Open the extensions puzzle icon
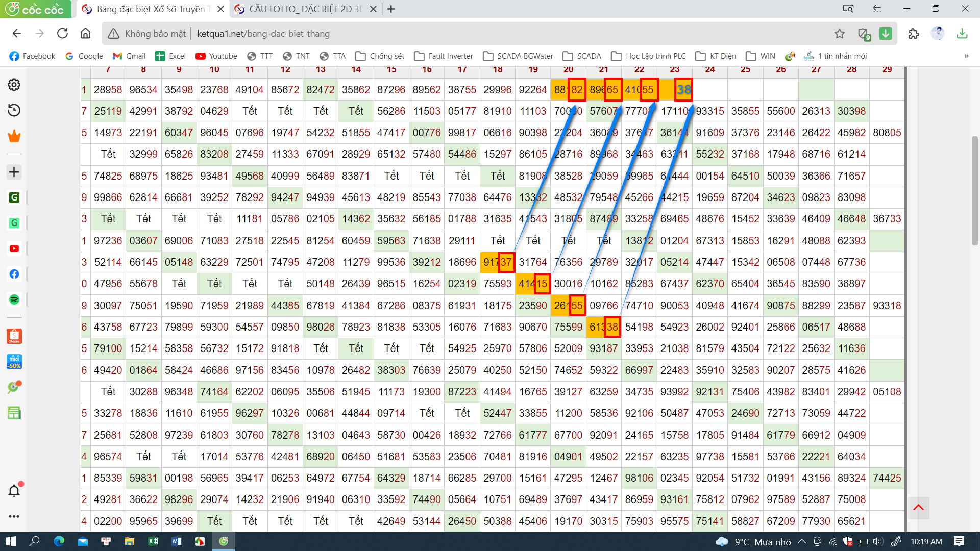The width and height of the screenshot is (980, 551). coord(914,34)
